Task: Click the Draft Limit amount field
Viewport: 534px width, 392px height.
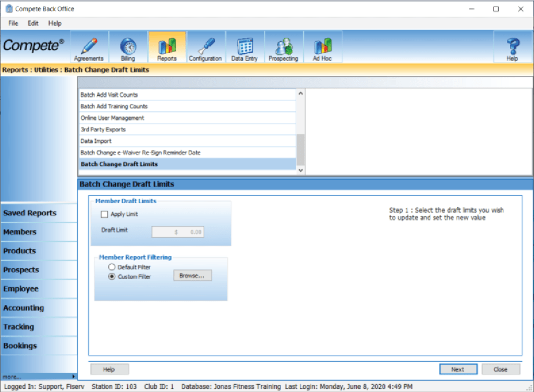Action: pyautogui.click(x=178, y=232)
